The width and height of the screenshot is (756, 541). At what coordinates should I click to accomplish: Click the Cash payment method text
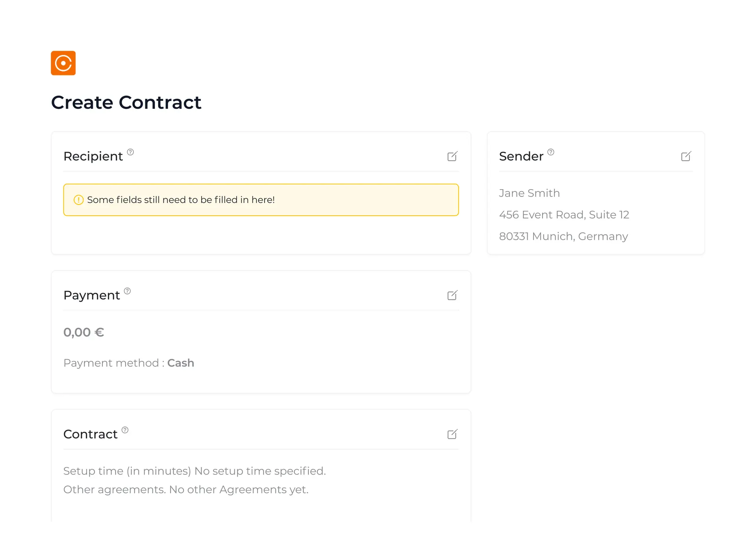pos(180,363)
